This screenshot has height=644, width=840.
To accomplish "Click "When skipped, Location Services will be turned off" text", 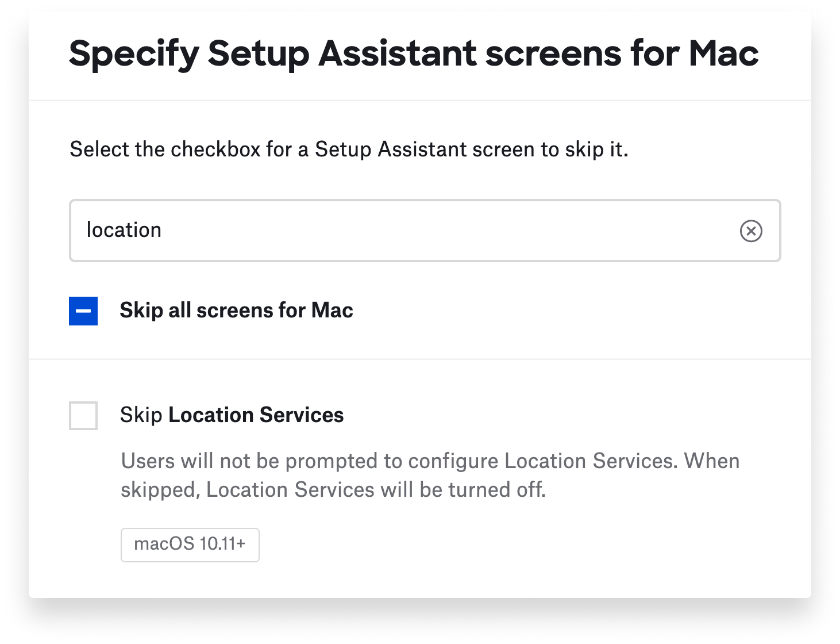I will [x=333, y=490].
